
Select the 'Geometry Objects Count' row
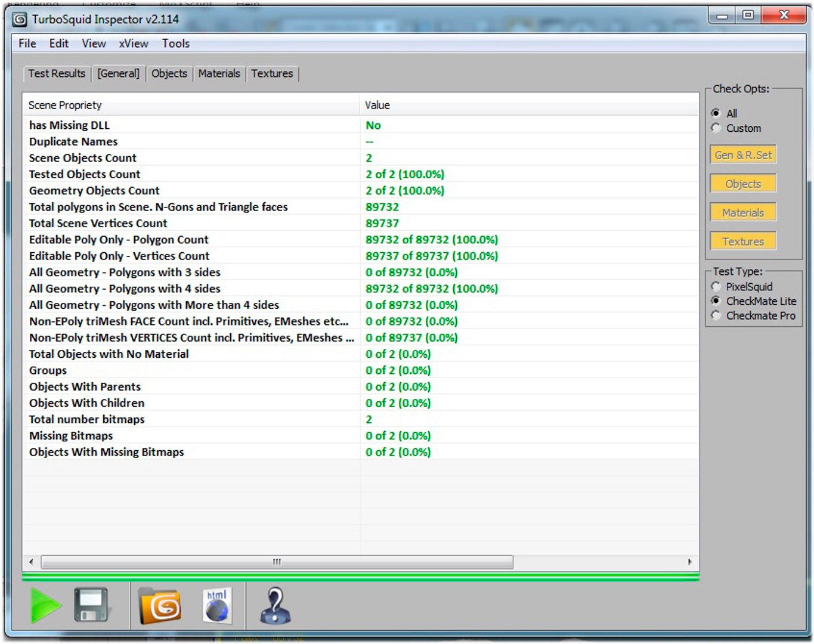(361, 191)
